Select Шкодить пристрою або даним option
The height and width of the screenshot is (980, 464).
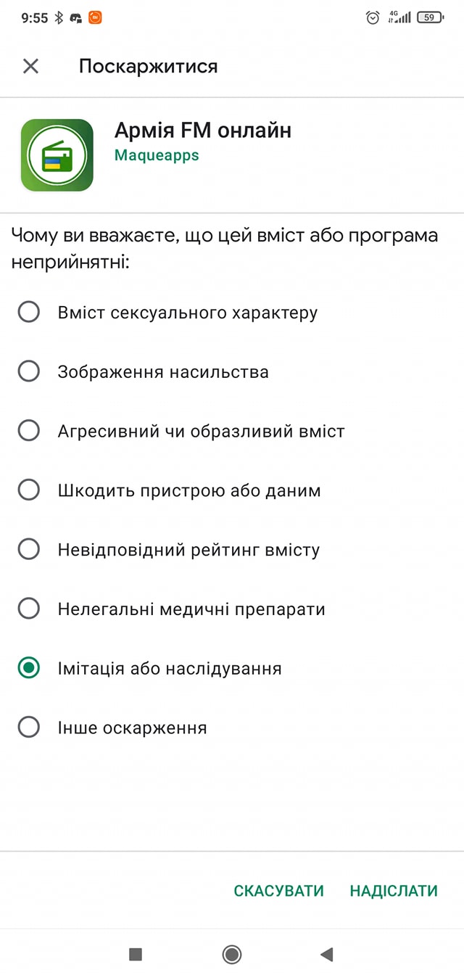[x=28, y=490]
